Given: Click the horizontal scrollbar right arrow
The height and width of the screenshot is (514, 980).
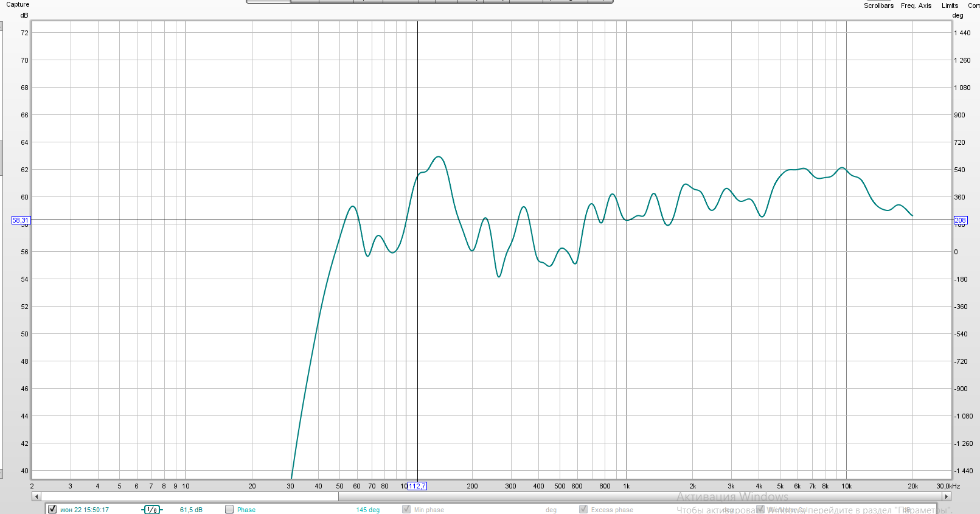Looking at the screenshot, I should point(946,496).
